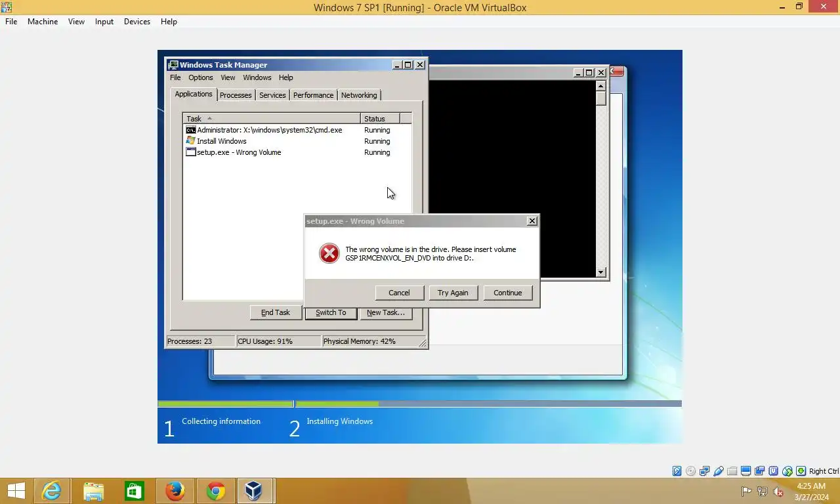
Task: Open Task Manager's File menu
Action: (x=175, y=77)
